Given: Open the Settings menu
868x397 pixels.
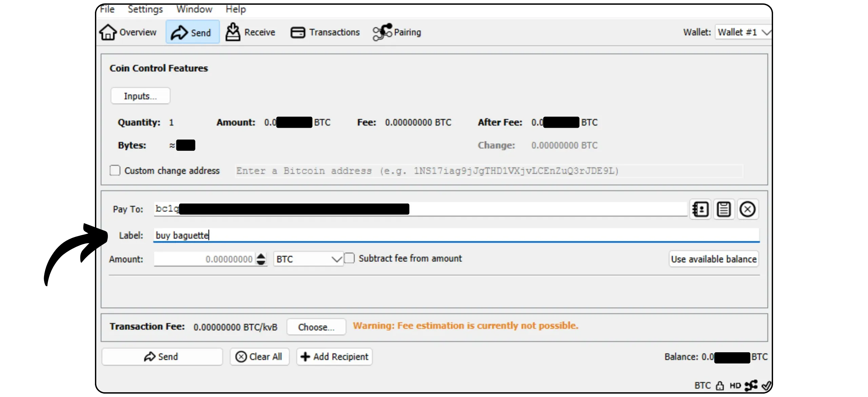Looking at the screenshot, I should pos(145,9).
